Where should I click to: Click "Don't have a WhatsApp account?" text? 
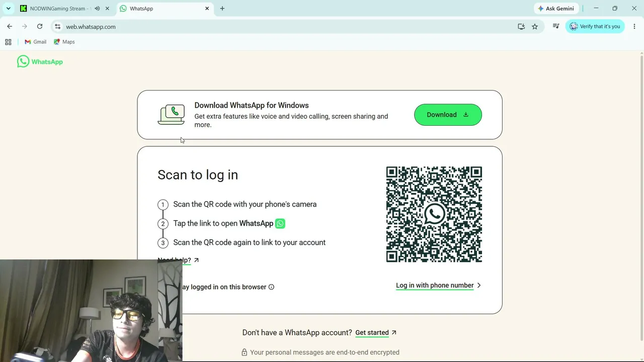pyautogui.click(x=297, y=332)
